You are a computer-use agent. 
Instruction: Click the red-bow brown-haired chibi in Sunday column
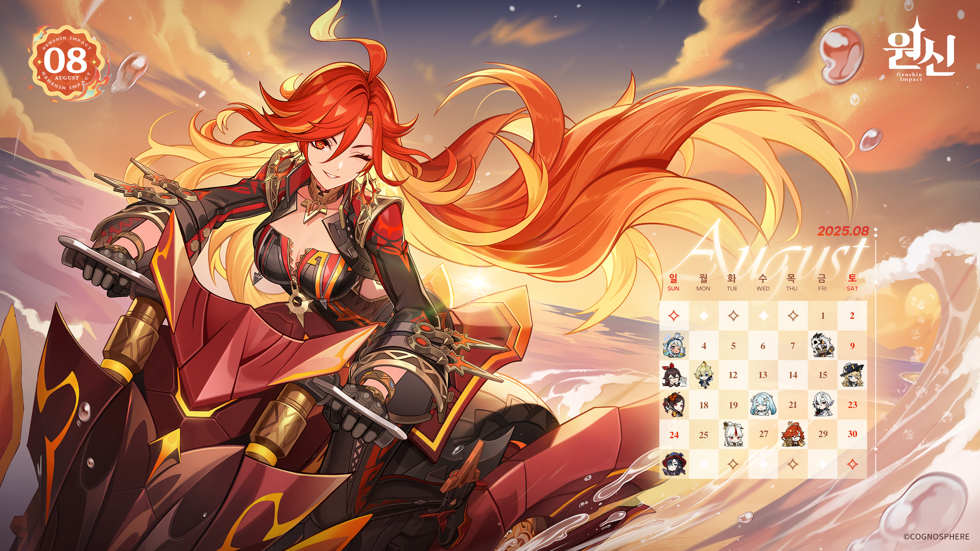(x=674, y=375)
